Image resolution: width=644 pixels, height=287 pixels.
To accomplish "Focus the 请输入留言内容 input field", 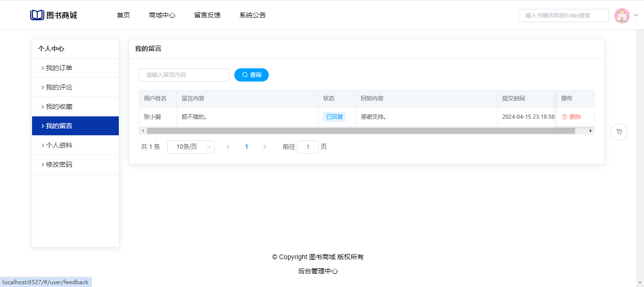I will 184,75.
